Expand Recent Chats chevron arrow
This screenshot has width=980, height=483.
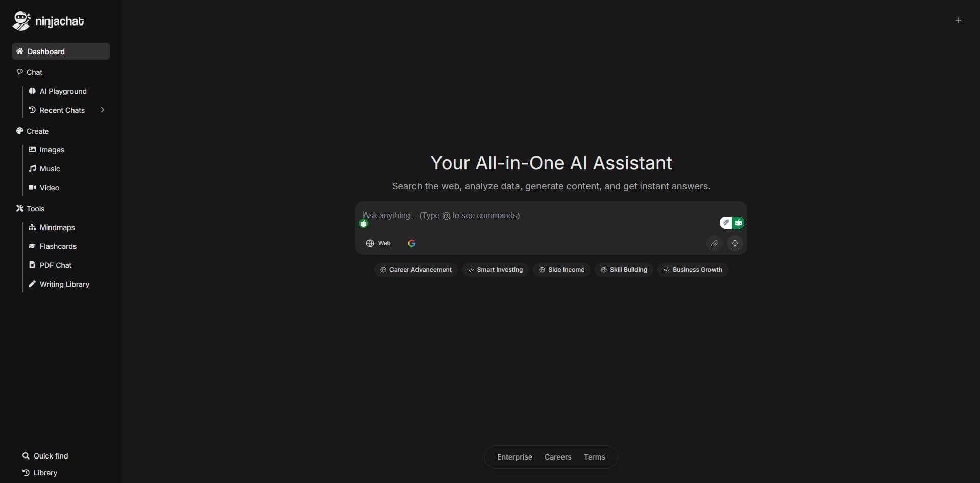[x=103, y=110]
